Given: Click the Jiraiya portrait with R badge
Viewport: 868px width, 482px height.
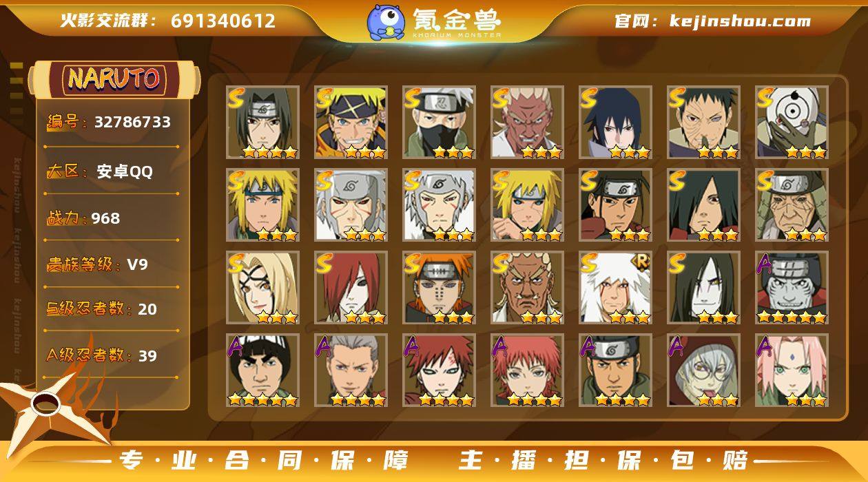Looking at the screenshot, I should click(x=615, y=288).
